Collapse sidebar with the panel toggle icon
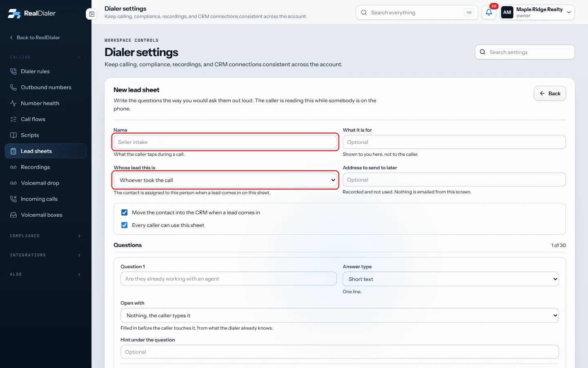 (92, 14)
